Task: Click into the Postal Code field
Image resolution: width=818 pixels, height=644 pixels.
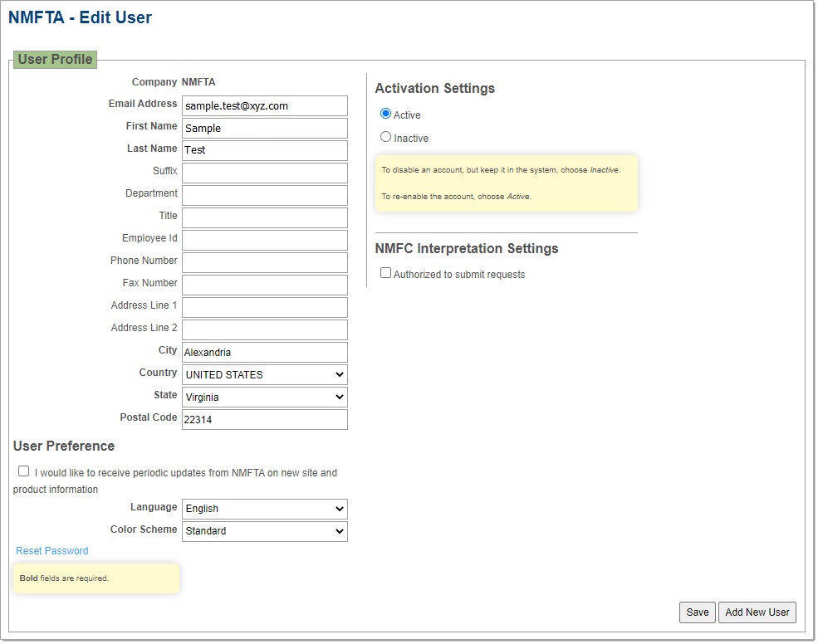Action: 264,419
